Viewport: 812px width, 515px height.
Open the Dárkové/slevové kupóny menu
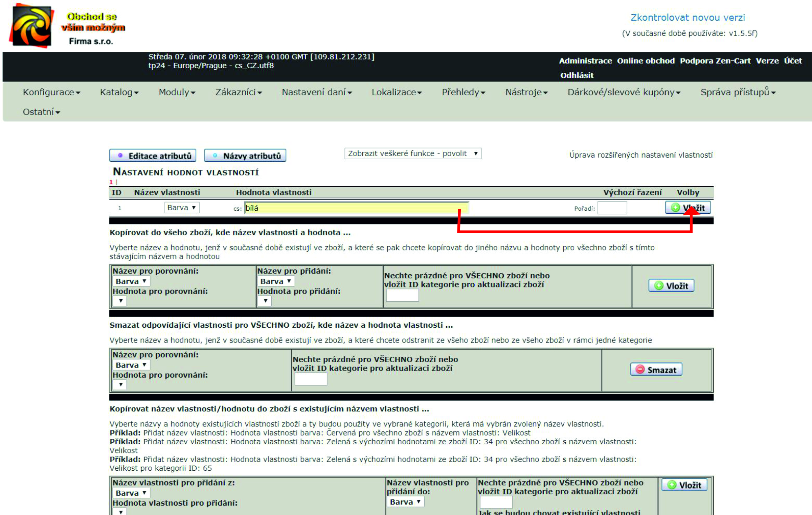pyautogui.click(x=624, y=92)
